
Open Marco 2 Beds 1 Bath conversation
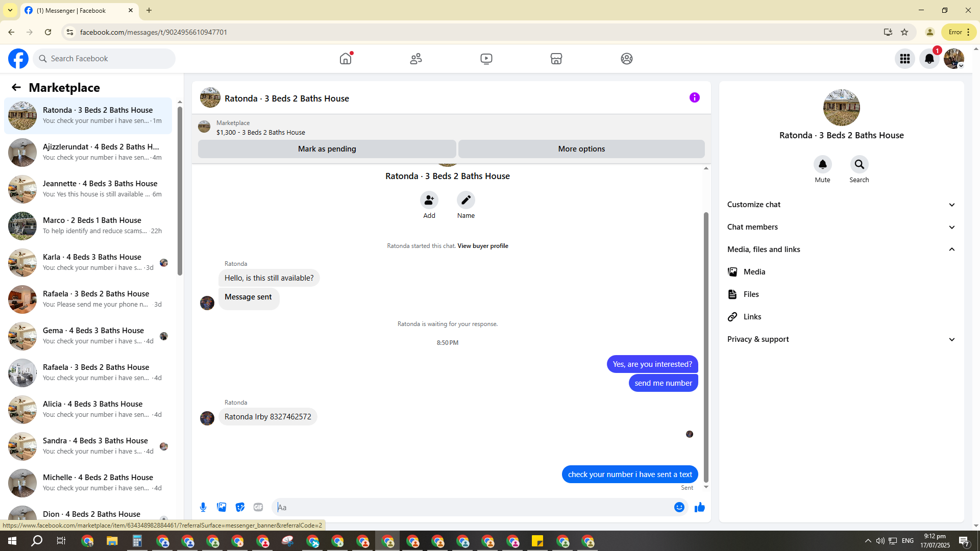(88, 226)
